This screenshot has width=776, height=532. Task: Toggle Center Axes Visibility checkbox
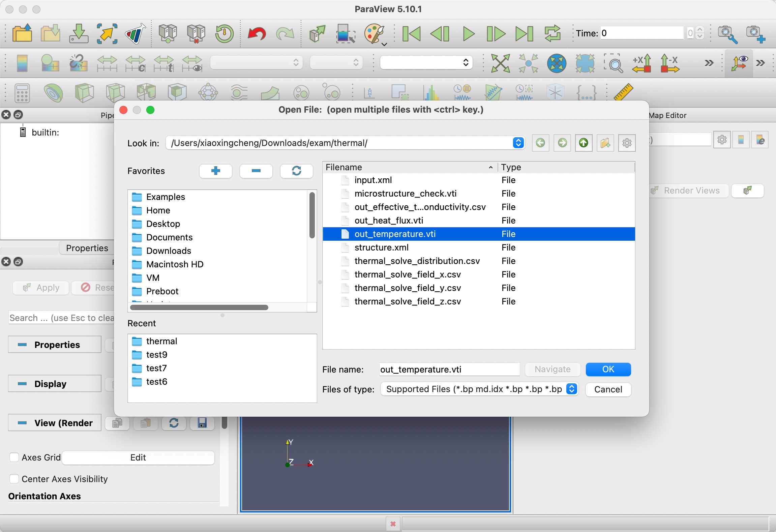[14, 479]
